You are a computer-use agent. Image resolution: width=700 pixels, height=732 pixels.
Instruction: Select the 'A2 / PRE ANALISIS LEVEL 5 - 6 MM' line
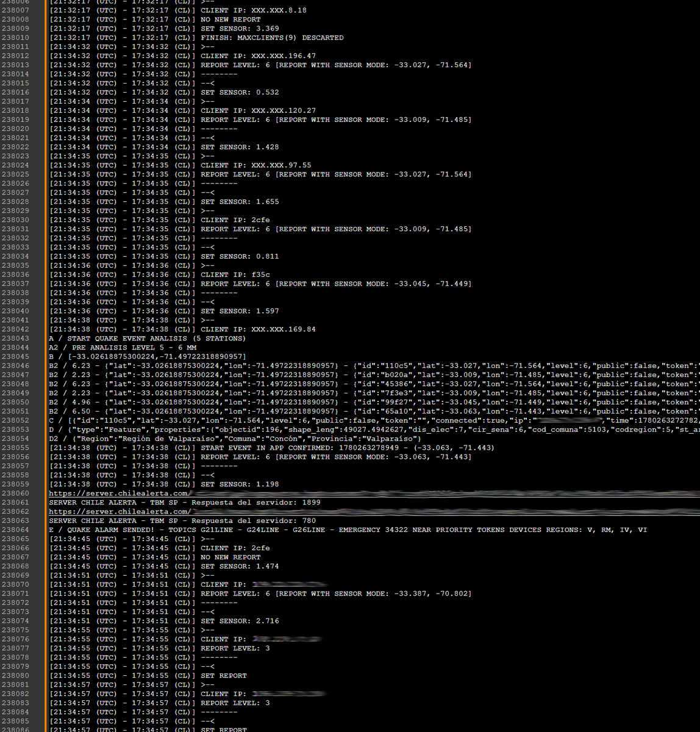[123, 348]
